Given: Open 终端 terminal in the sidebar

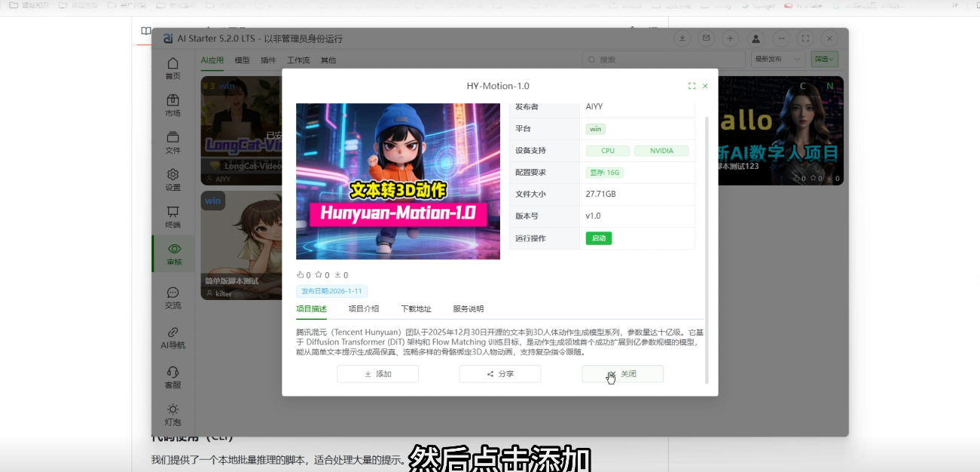Looking at the screenshot, I should [173, 217].
